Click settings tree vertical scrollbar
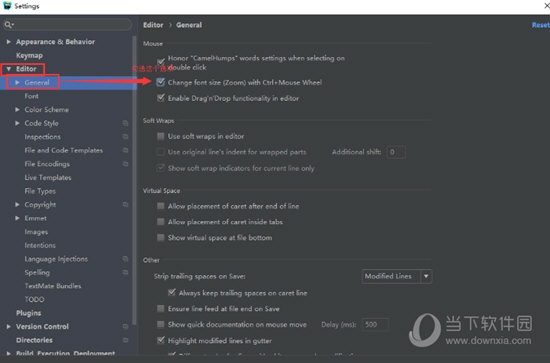 tap(134, 179)
